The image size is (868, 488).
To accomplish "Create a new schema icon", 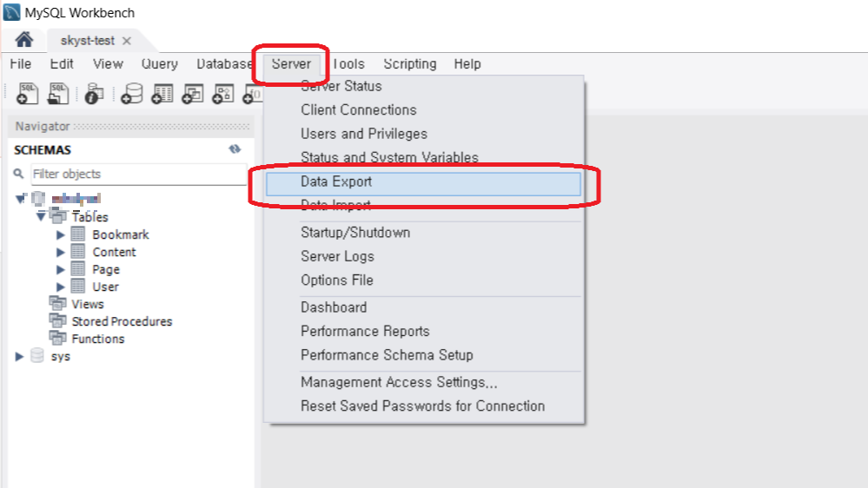I will point(132,94).
